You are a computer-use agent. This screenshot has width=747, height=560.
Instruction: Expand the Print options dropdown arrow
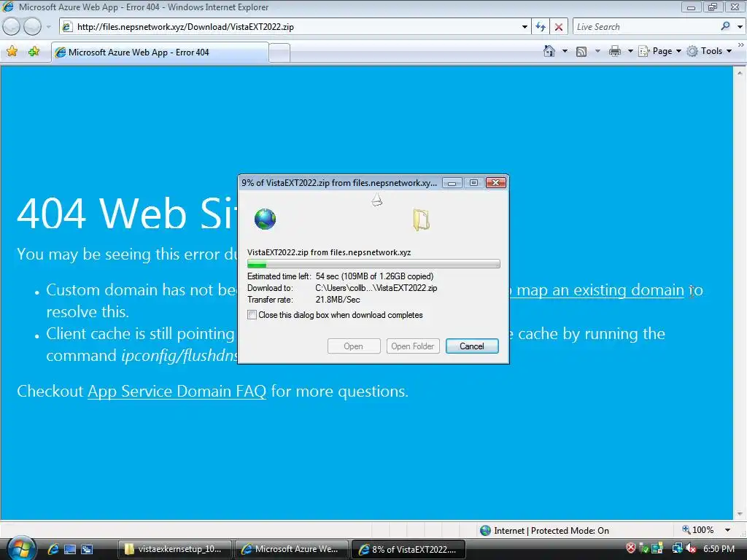click(630, 51)
